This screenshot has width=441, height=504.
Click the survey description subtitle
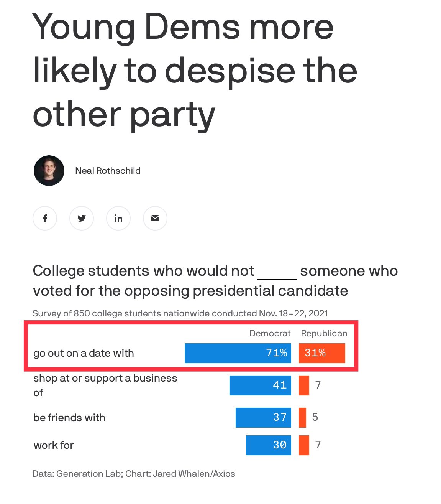180,313
